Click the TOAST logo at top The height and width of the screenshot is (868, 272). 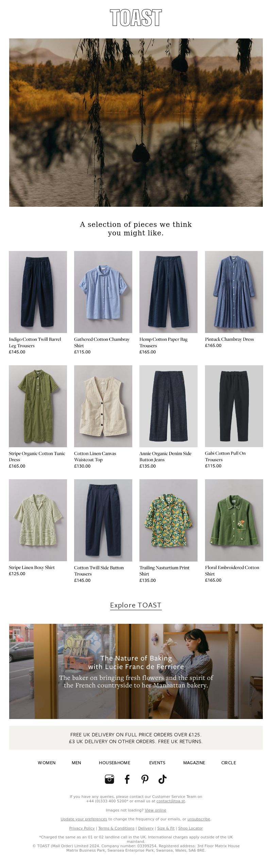coord(136,18)
